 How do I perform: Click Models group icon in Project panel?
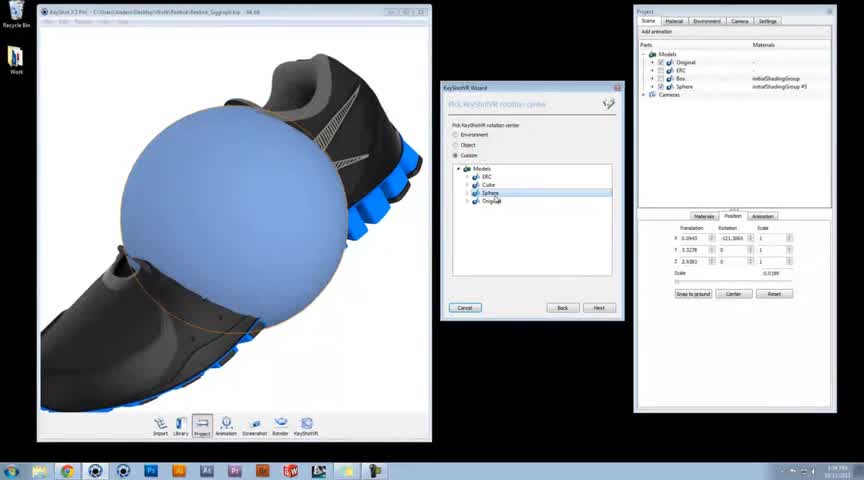click(x=652, y=54)
